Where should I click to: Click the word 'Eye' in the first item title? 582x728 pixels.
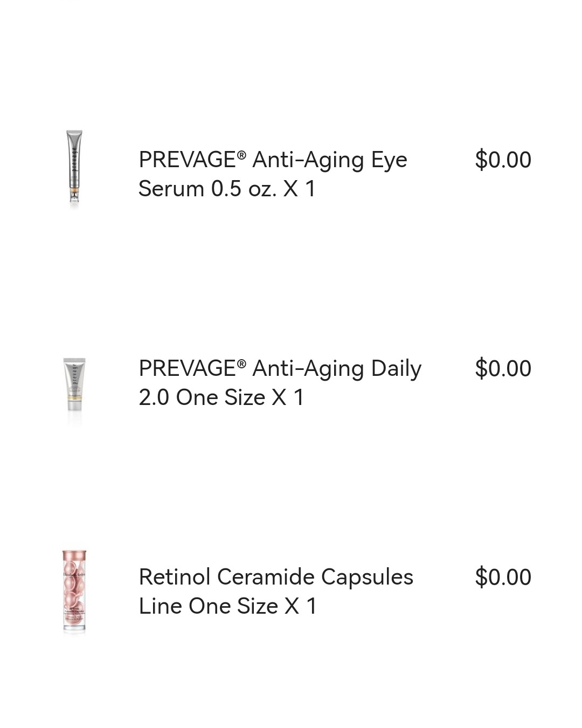click(x=389, y=161)
